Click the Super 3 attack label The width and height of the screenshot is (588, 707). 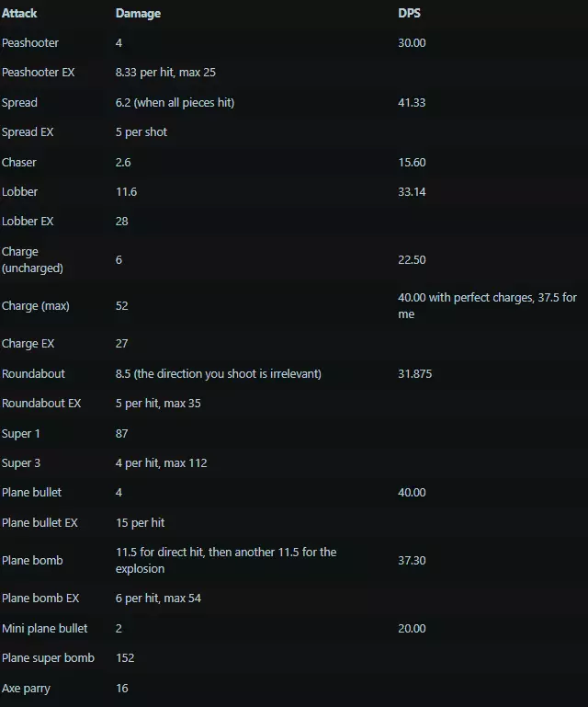[x=21, y=463]
